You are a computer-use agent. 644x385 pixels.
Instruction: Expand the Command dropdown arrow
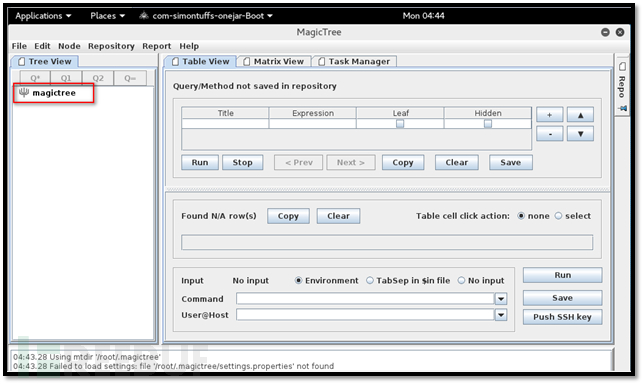coord(501,299)
